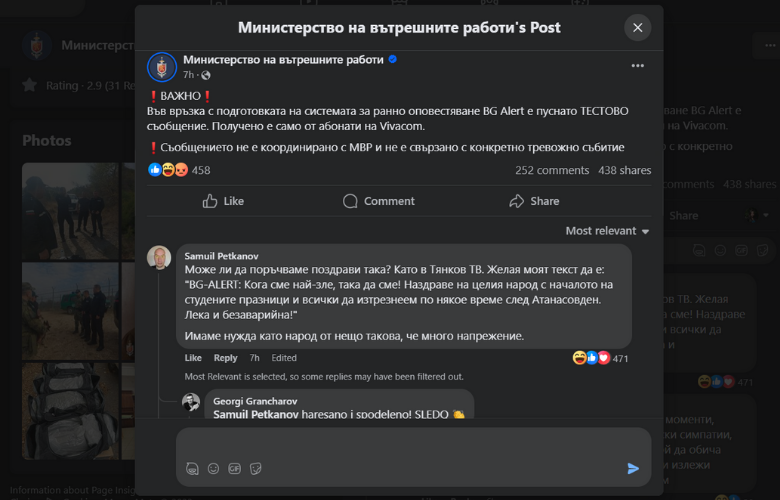Open Samuil Petkanov's profile avatar
The image size is (780, 500).
pyautogui.click(x=159, y=257)
